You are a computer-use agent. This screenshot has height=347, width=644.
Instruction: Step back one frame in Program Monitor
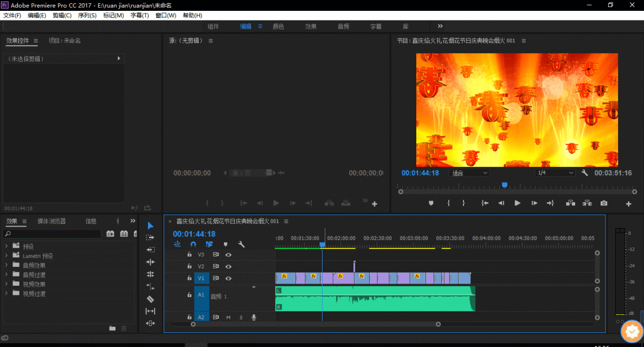click(x=501, y=203)
